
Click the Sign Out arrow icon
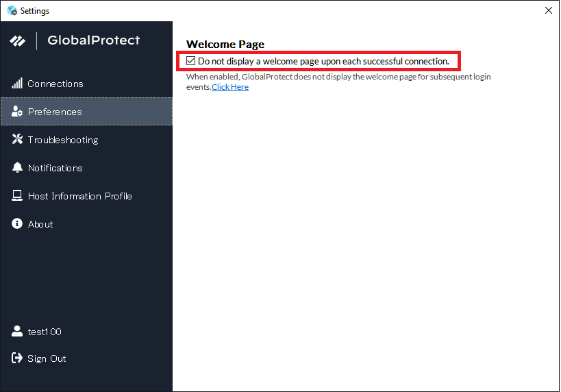[x=17, y=358]
